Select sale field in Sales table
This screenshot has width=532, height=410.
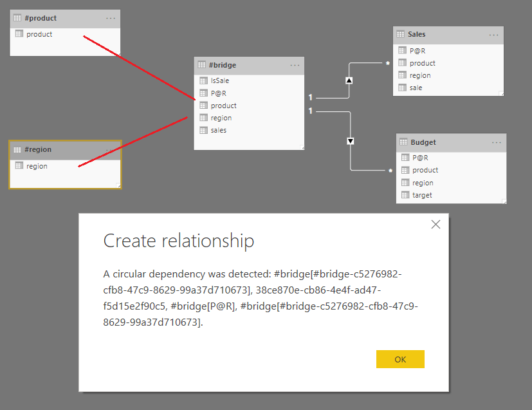[416, 88]
